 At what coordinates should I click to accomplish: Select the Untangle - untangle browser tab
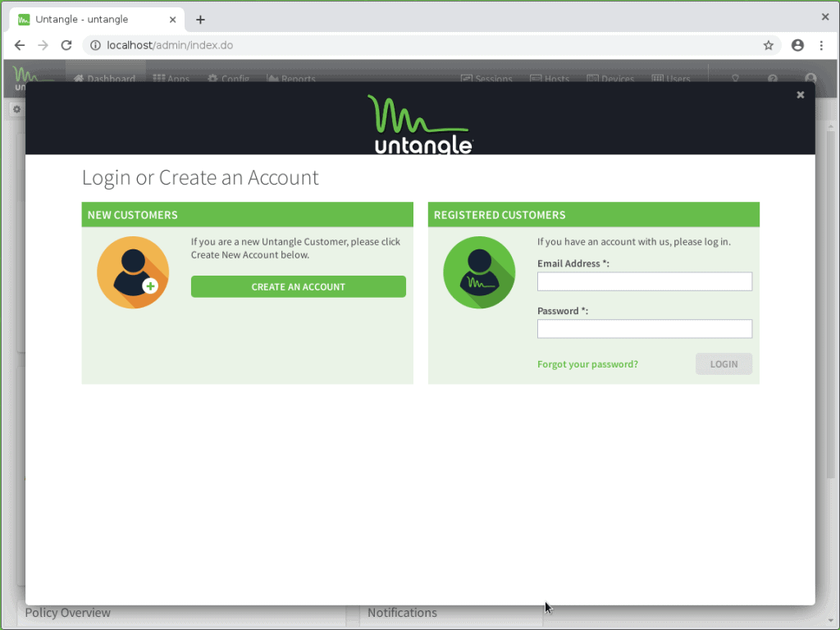(x=97, y=20)
